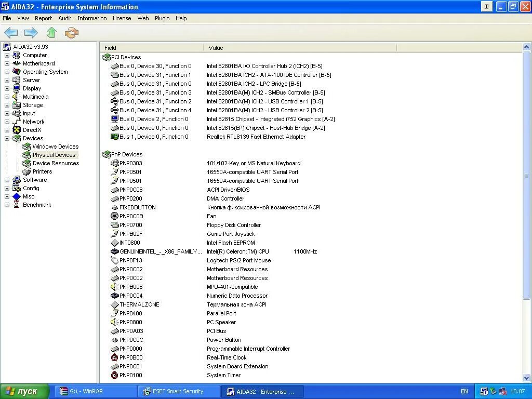
Task: Click the EN language indicator in taskbar
Action: tap(464, 392)
